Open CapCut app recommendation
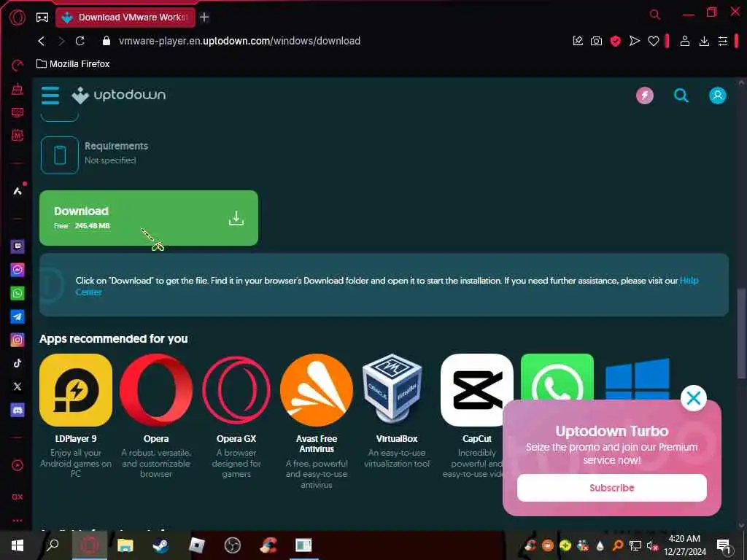 click(x=477, y=390)
